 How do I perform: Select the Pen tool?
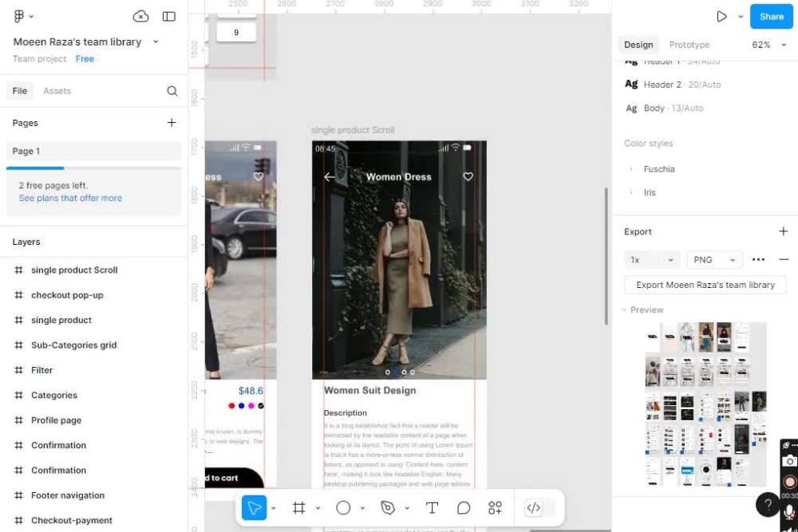coord(388,507)
